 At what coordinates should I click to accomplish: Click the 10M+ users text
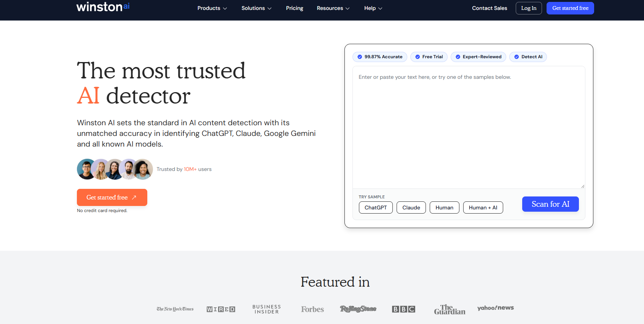198,169
